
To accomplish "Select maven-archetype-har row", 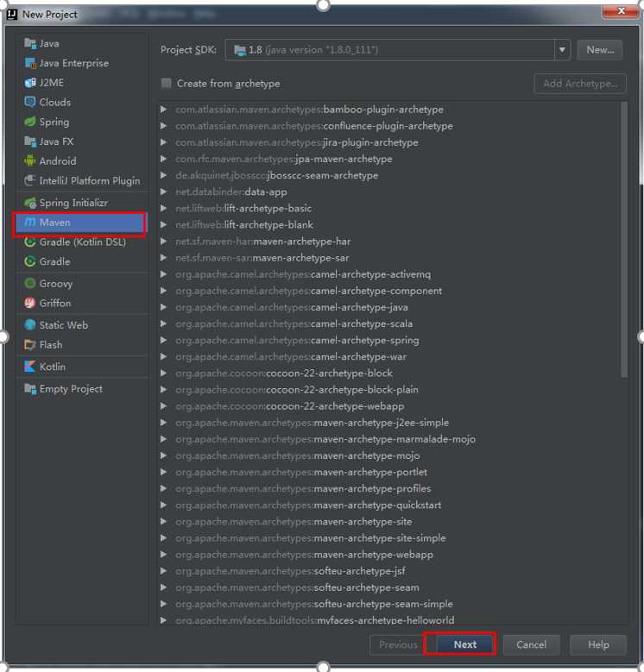I will (390, 242).
